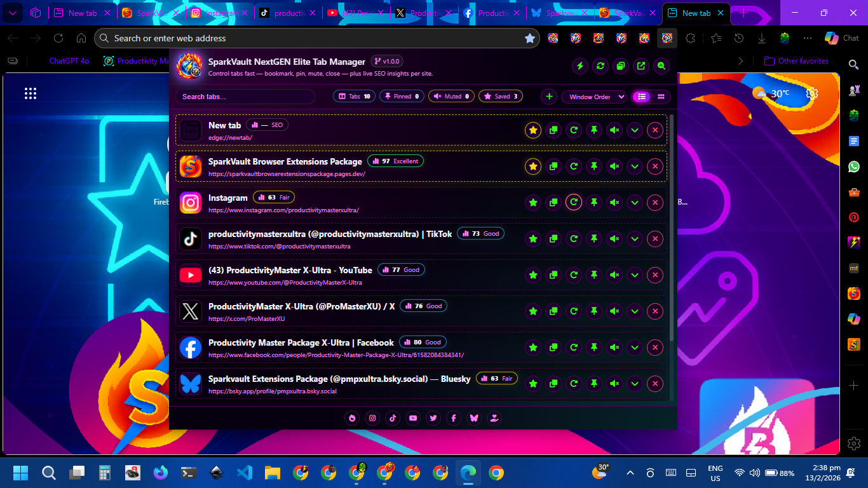Click the magnifier icon in Tab Manager header
The height and width of the screenshot is (488, 868).
pos(661,66)
